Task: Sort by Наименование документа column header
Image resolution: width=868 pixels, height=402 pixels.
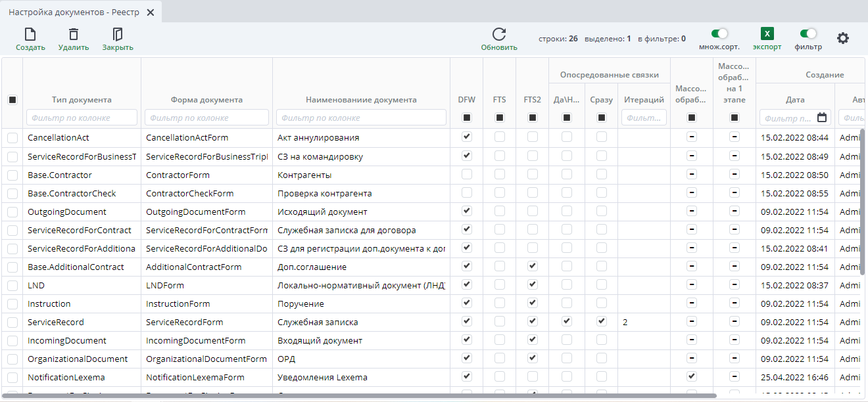Action: click(361, 100)
